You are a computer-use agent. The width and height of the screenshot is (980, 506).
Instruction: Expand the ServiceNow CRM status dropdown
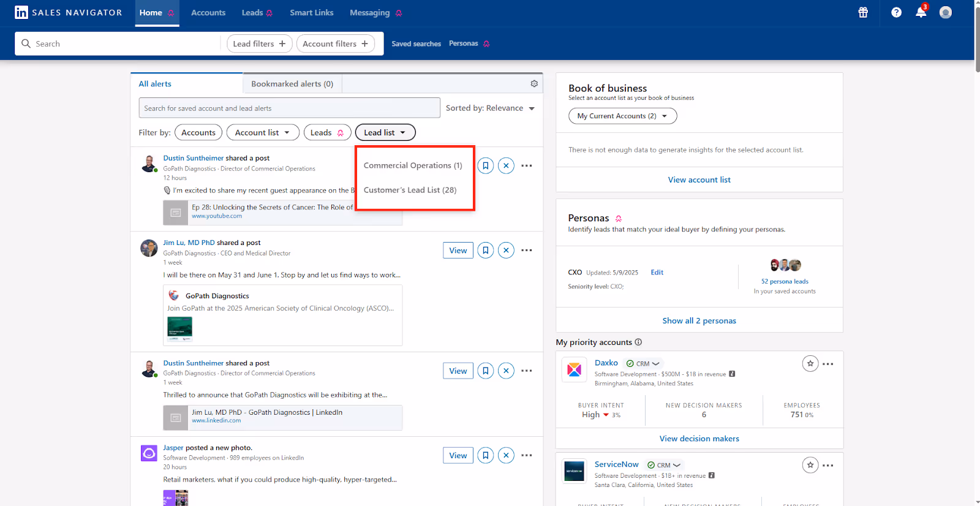pos(664,465)
